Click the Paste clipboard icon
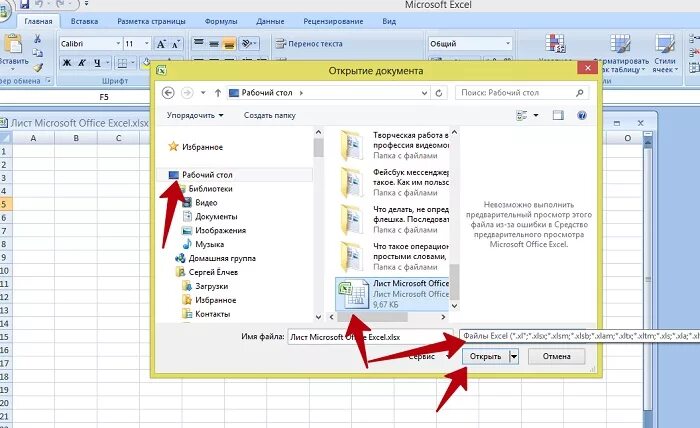This screenshot has height=428, width=700. point(12,44)
